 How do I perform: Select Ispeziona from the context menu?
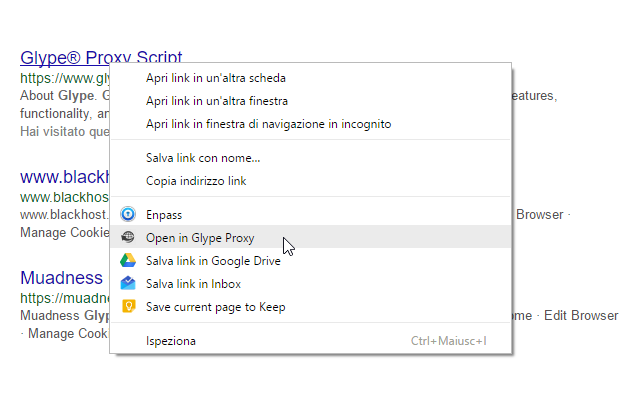coord(310,341)
